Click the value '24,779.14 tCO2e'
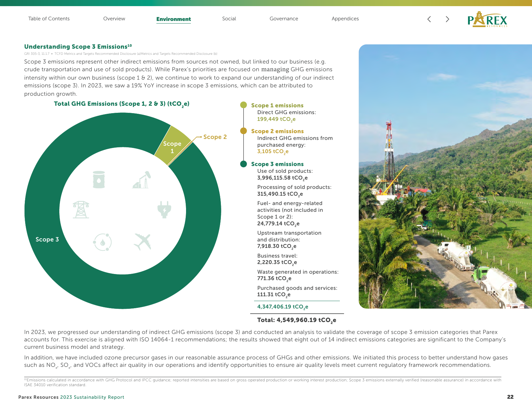 click(x=278, y=224)
